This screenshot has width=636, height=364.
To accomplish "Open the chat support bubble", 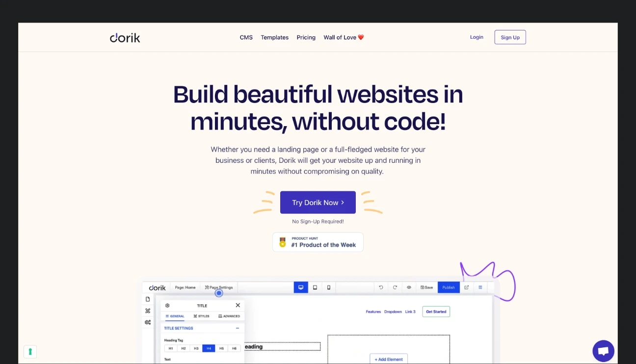I will [x=603, y=351].
